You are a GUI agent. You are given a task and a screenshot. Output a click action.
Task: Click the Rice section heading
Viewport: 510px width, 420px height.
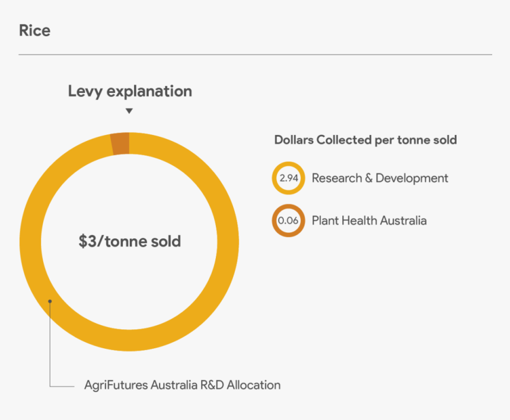click(34, 31)
